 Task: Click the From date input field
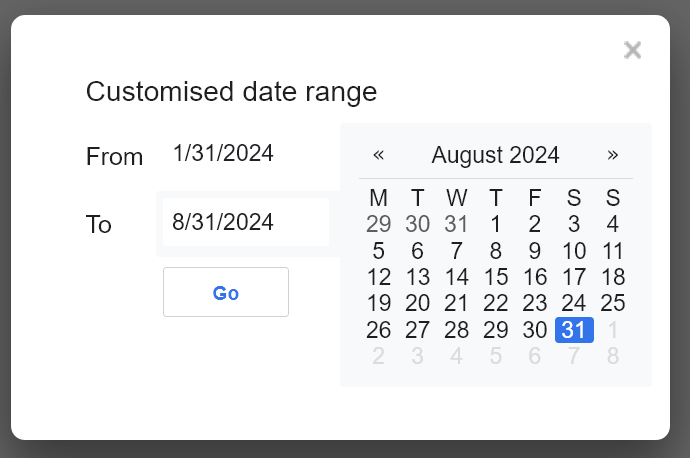(x=245, y=154)
